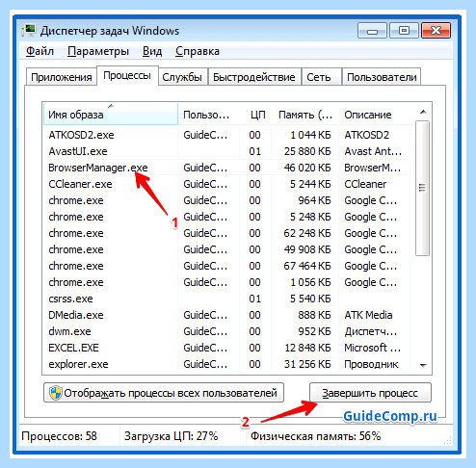Screen dimensions: 476x468
Task: Click Физическая память: 56% status entry
Action: point(316,436)
